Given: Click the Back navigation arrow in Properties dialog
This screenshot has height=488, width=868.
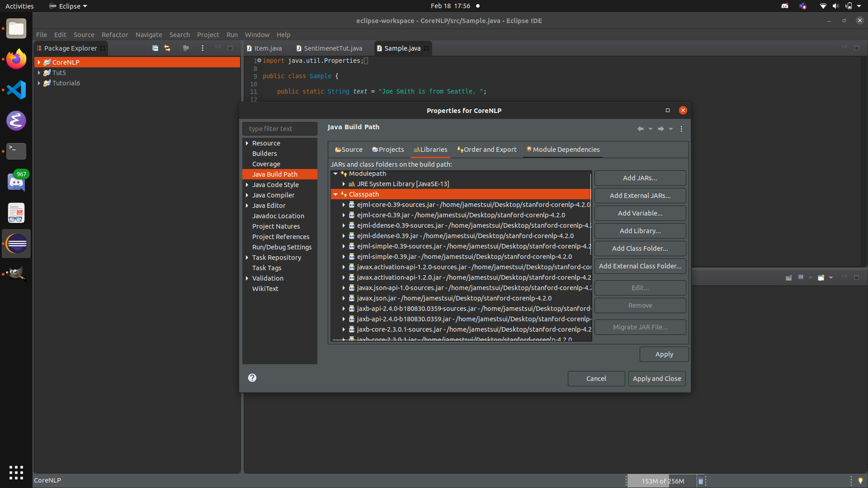Looking at the screenshot, I should click(641, 129).
